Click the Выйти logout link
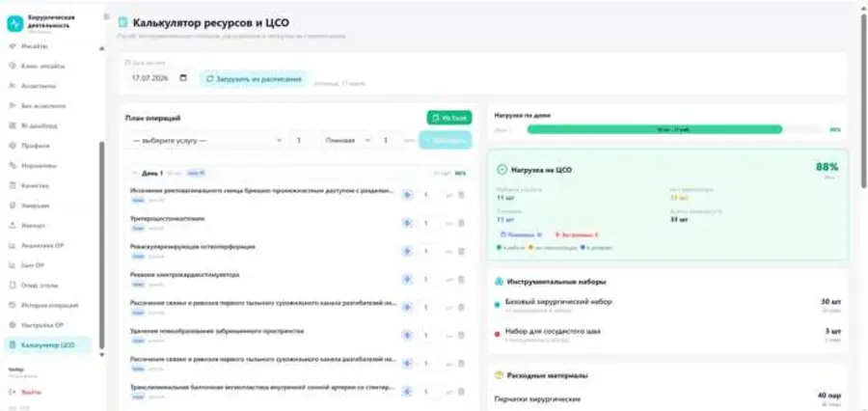 pyautogui.click(x=25, y=392)
